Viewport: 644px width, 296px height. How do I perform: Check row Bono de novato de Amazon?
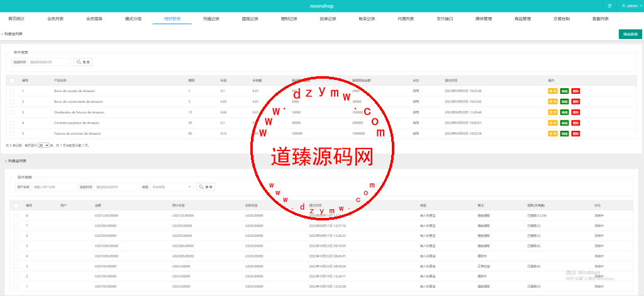point(12,91)
